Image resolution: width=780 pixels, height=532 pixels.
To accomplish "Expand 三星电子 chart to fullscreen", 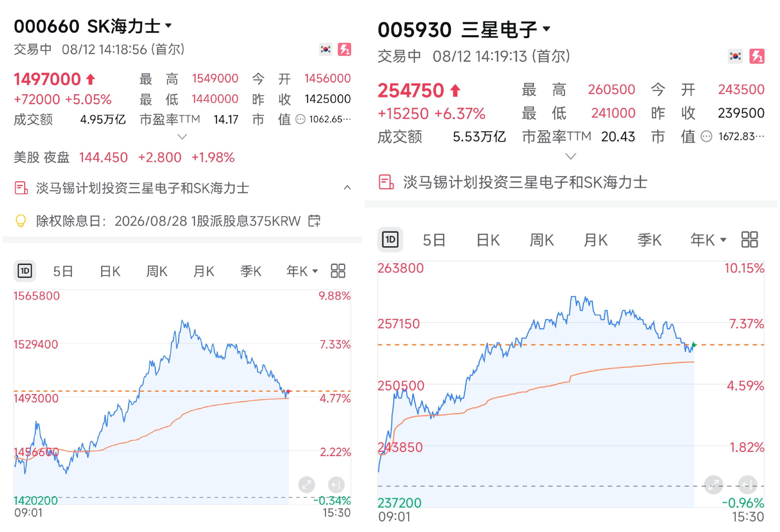I will (714, 485).
